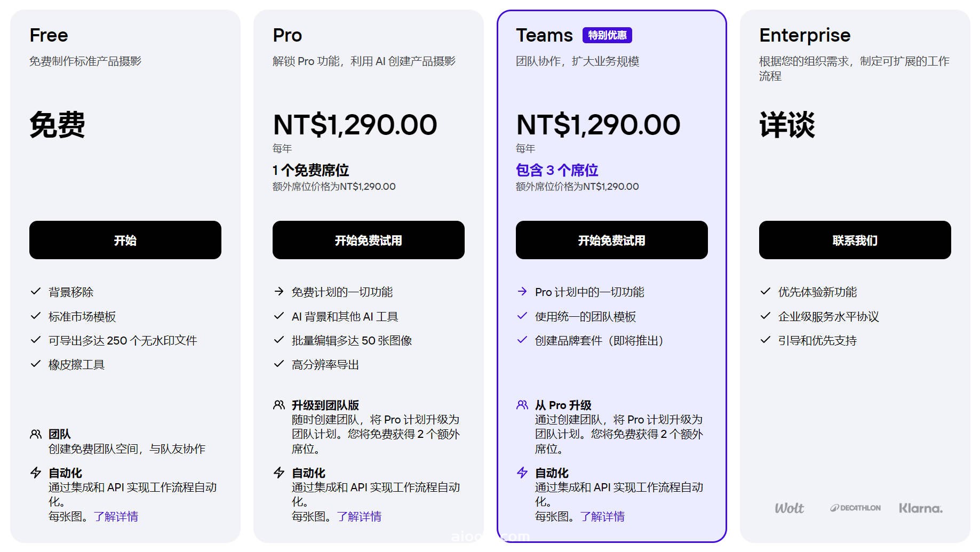Click the Decathlon logo in Enterprise card
Screen dimensions: 980x552
[x=855, y=508]
